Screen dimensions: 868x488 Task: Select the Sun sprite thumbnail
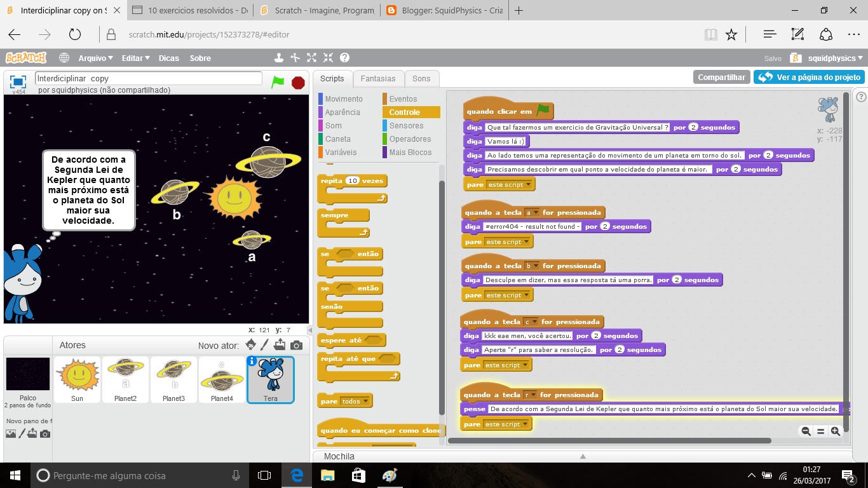[x=78, y=379]
